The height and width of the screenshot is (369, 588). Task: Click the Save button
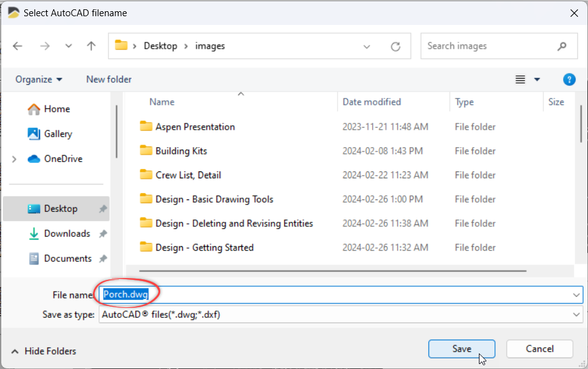461,349
